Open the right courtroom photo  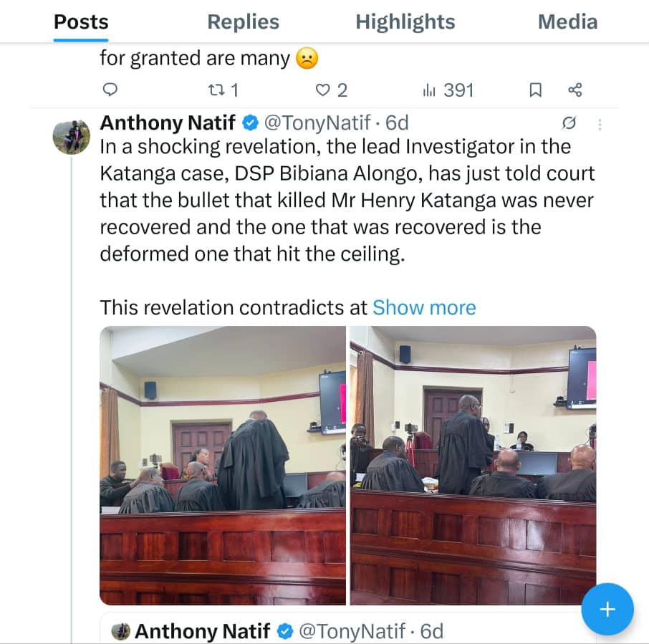[x=473, y=466]
